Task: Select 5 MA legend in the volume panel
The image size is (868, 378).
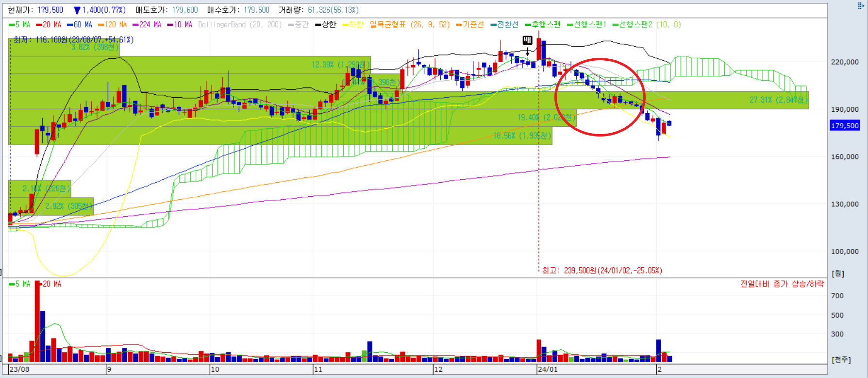Action: [19, 284]
